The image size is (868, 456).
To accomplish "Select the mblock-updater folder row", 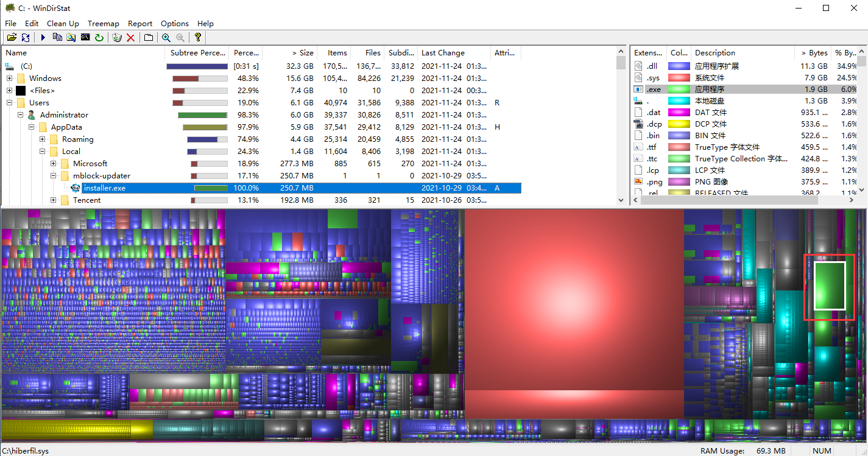I will point(261,175).
